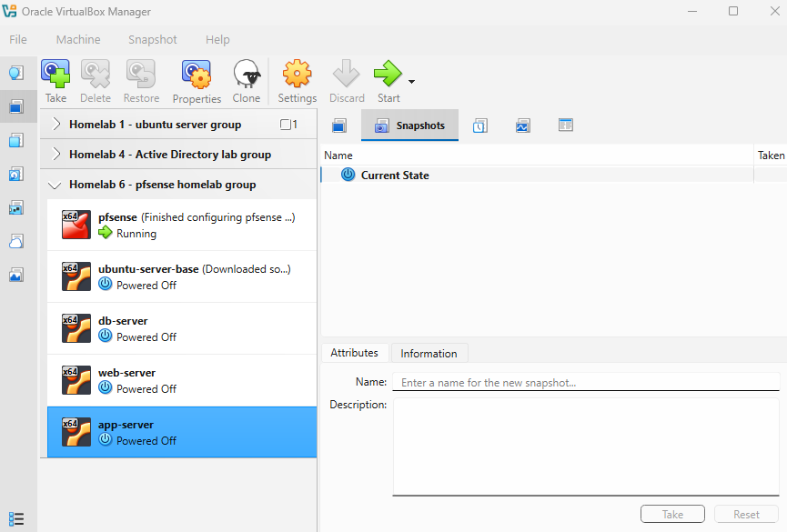Click the pfsense x64 OS icon

tap(76, 225)
